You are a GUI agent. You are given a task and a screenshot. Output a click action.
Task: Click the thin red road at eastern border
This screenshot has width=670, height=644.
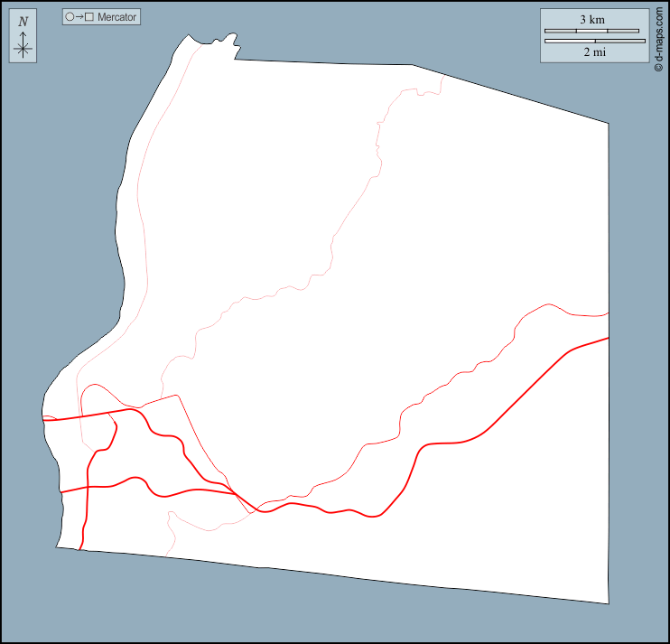[605, 314]
